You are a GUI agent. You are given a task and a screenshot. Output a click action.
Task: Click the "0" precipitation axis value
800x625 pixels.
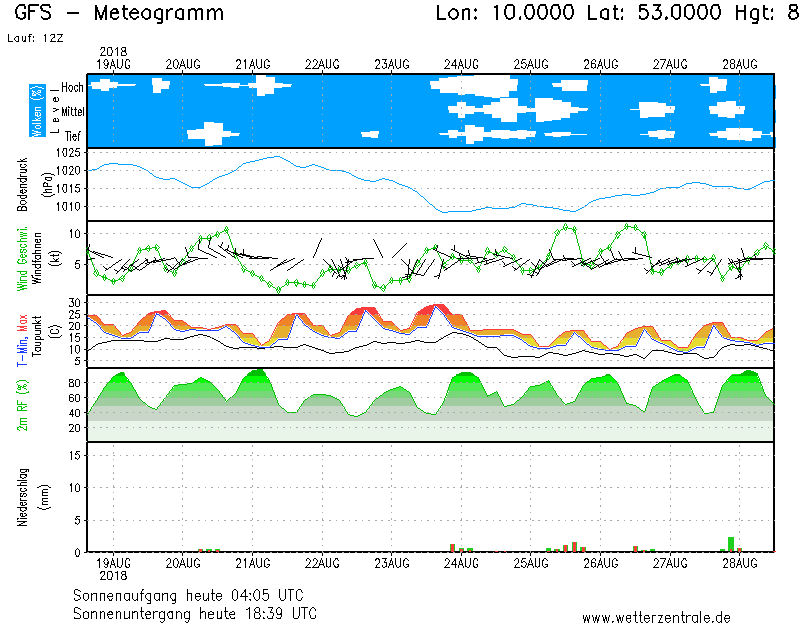(78, 552)
